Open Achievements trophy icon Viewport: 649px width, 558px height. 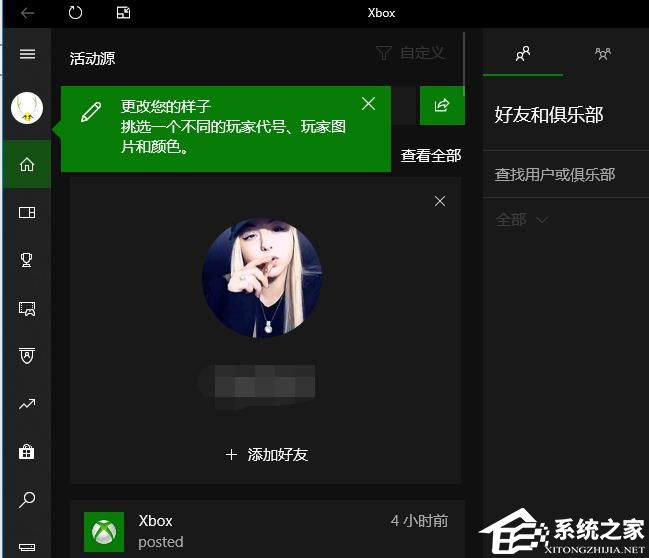tap(27, 260)
